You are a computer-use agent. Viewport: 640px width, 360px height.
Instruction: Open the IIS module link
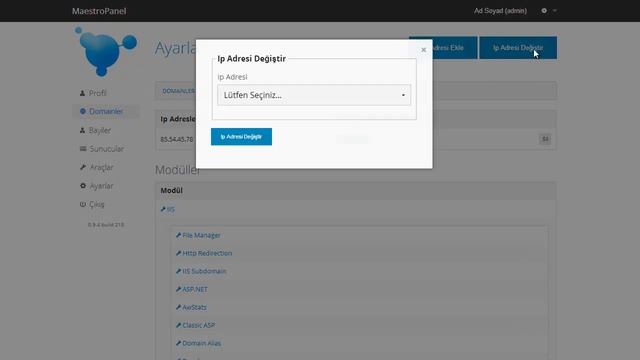pyautogui.click(x=171, y=209)
